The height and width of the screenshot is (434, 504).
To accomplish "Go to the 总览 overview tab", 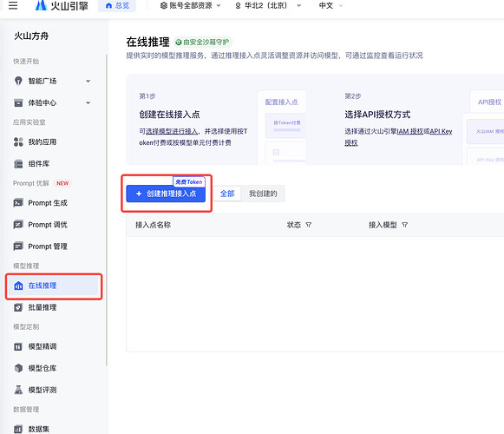I will [x=117, y=5].
